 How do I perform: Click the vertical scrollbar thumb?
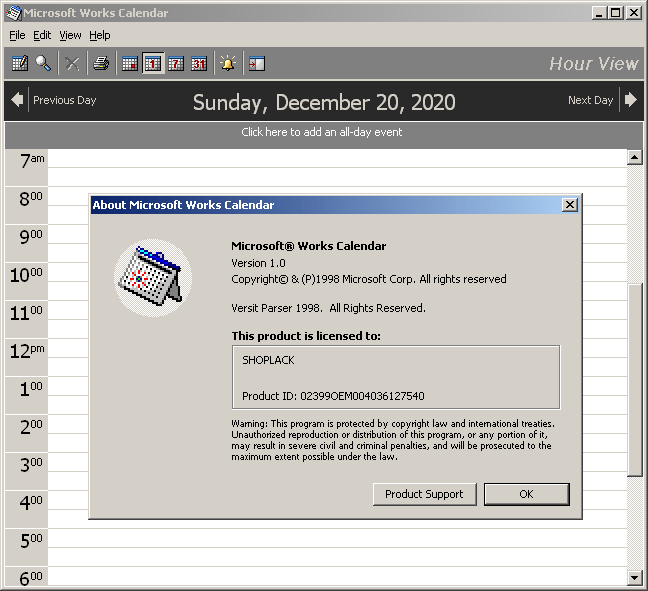tap(634, 380)
